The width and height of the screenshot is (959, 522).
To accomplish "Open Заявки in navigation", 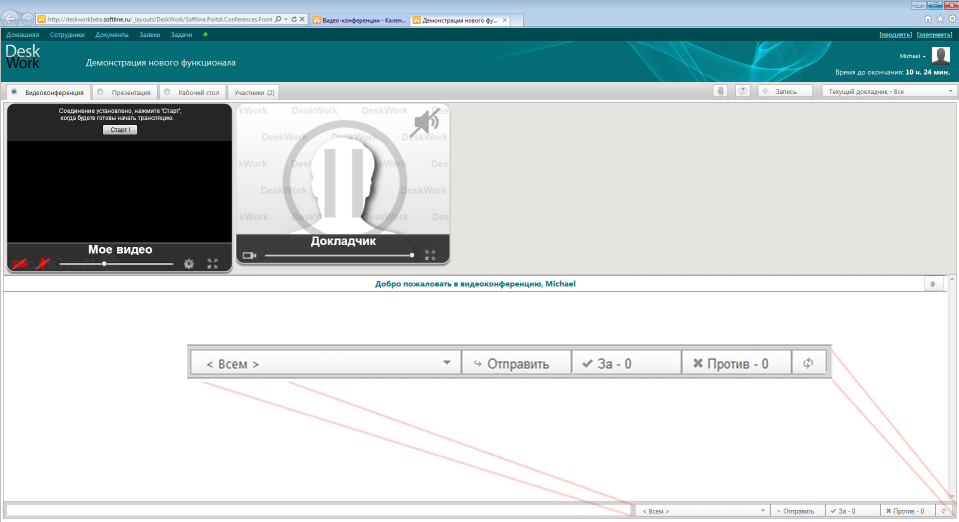I will (150, 35).
